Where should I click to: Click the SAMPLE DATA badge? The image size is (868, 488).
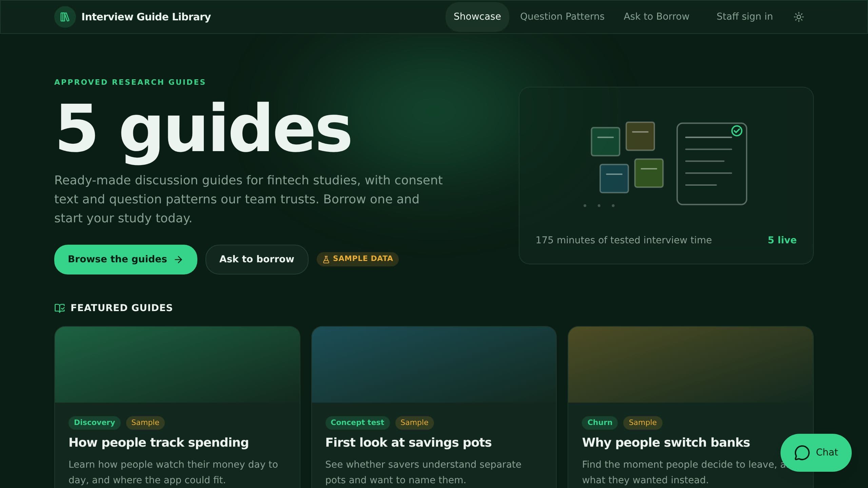pyautogui.click(x=358, y=259)
